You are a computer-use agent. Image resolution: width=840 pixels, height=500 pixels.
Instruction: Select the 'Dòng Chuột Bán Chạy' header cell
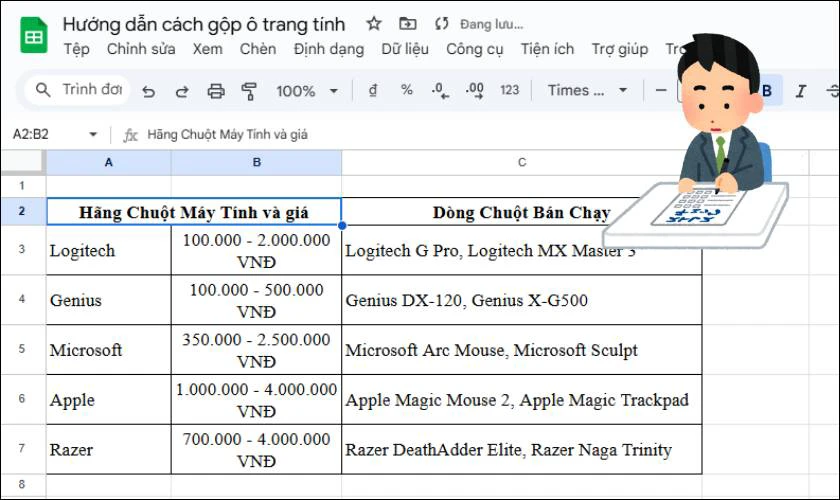[521, 212]
